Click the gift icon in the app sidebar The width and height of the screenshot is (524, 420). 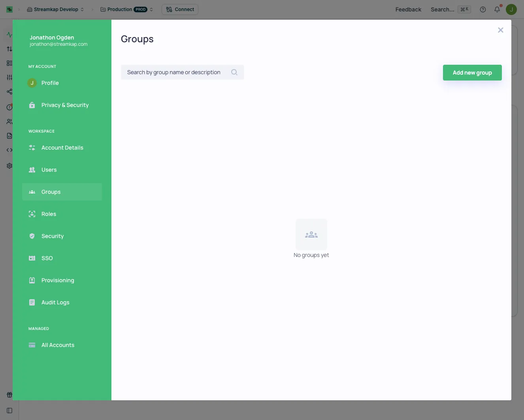(9, 395)
